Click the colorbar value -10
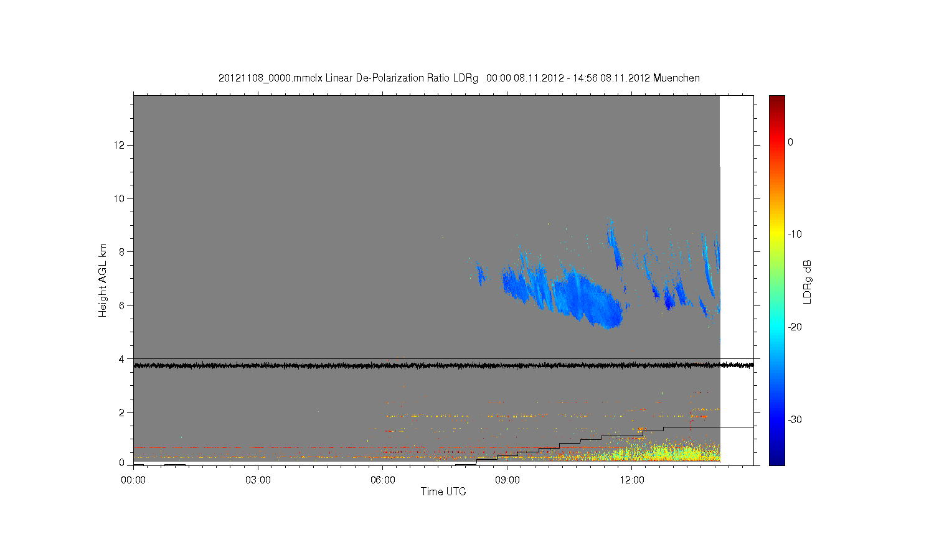Image resolution: width=934 pixels, height=560 pixels. (795, 235)
